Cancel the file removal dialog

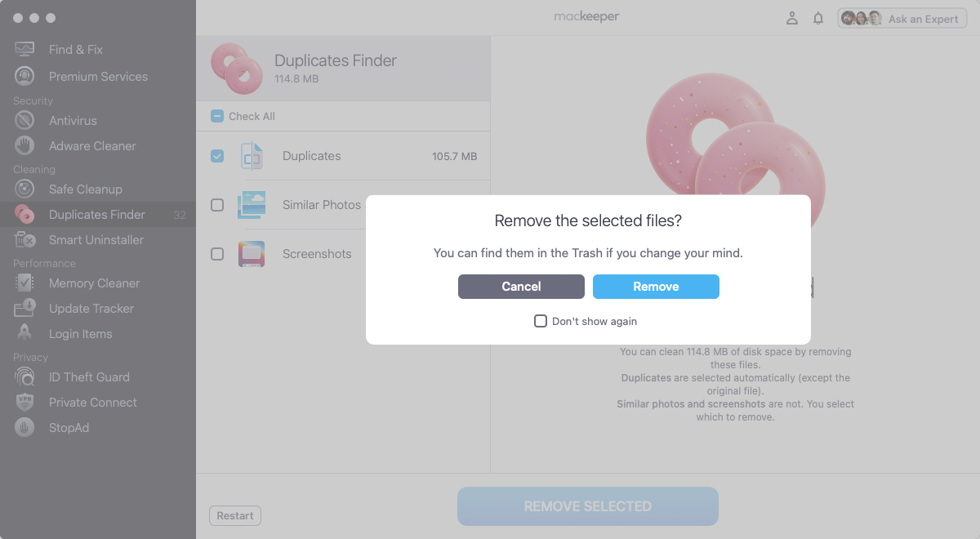point(521,287)
